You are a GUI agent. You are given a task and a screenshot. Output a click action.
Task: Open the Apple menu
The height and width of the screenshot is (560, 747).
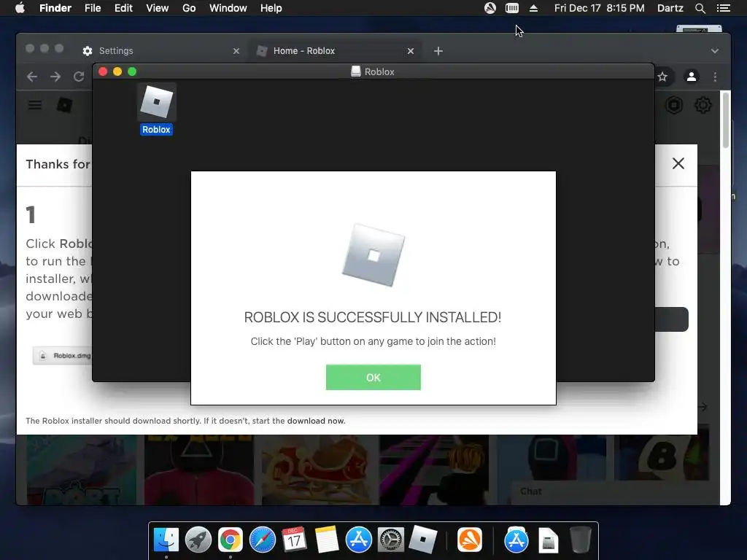20,8
